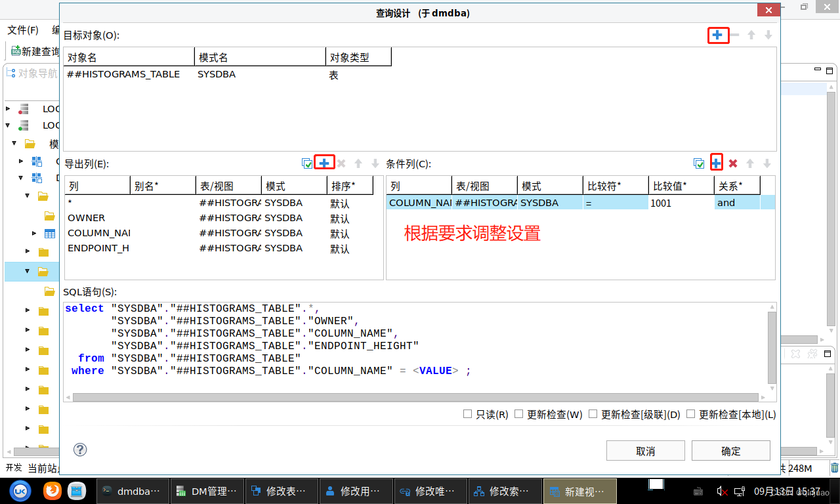Move target object up arrow
This screenshot has height=504, width=840.
pos(751,35)
